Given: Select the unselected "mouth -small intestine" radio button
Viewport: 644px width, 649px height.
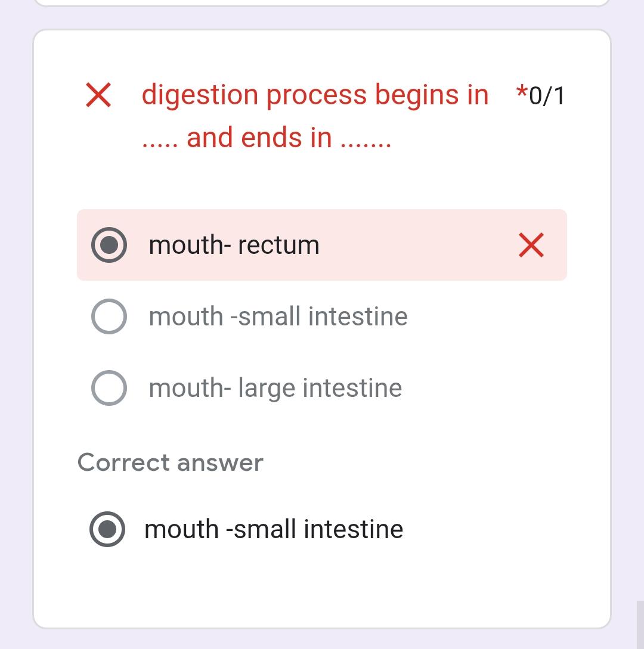Looking at the screenshot, I should (x=109, y=316).
